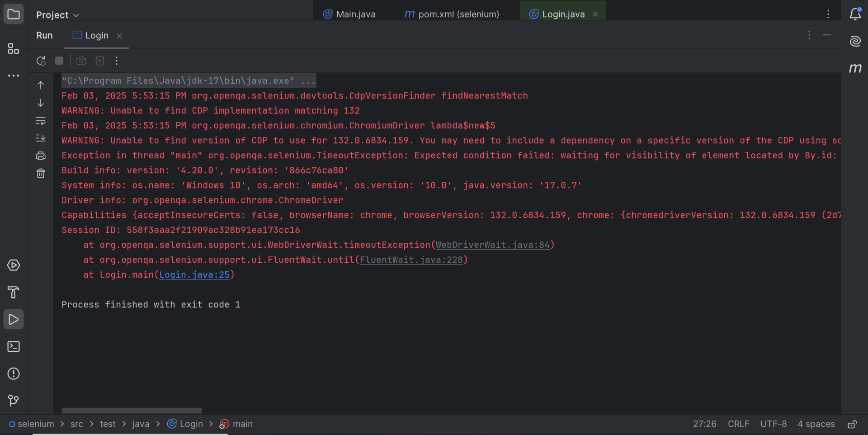Screen dimensions: 868x435
Task: Open editor tabs options menu
Action: pos(828,14)
